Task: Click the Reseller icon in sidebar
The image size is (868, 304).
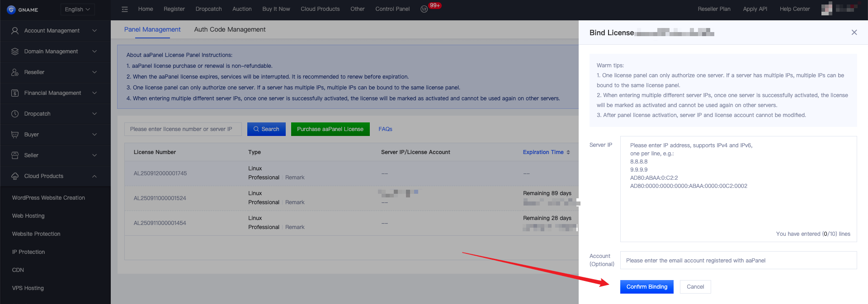Action: tap(15, 72)
